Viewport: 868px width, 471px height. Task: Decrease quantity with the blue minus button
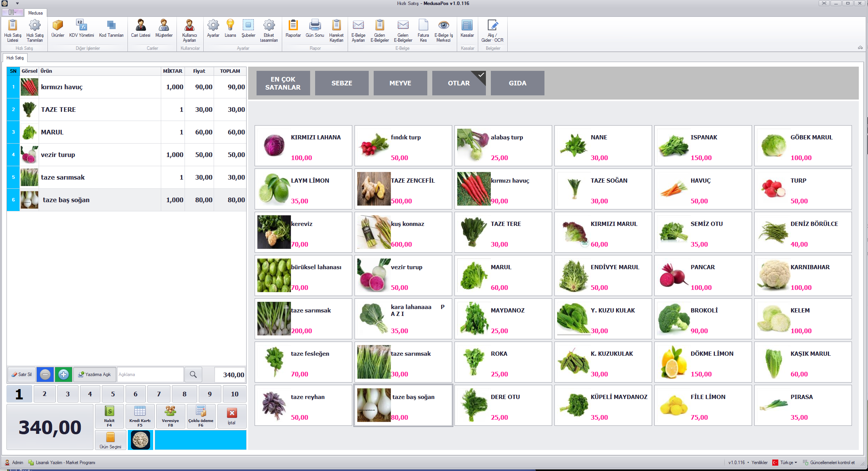[45, 375]
